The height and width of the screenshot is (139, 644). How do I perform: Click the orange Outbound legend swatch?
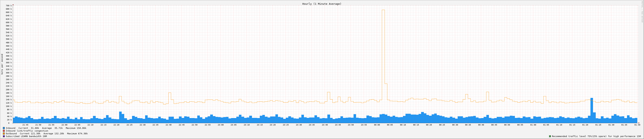click(4, 134)
